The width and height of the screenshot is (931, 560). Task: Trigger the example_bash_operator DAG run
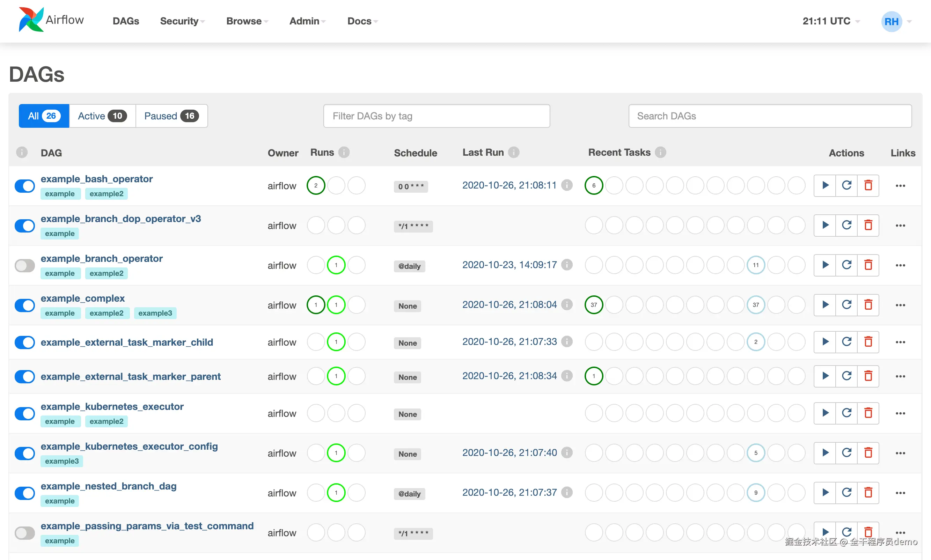[825, 185]
